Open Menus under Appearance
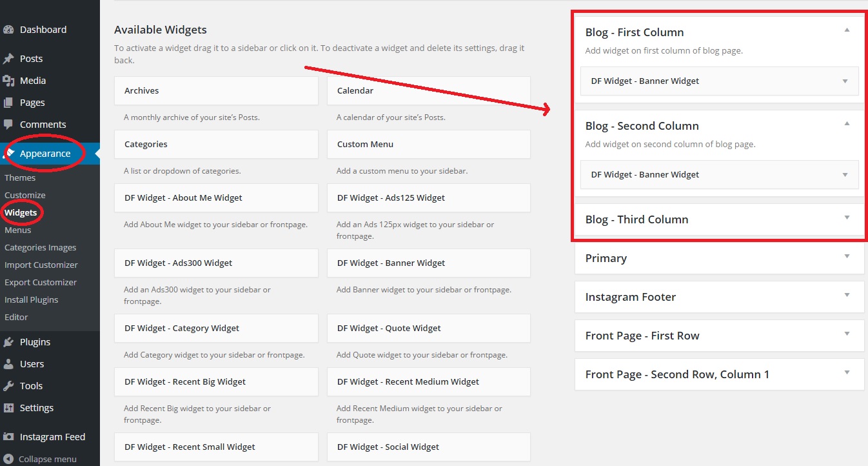 point(18,230)
